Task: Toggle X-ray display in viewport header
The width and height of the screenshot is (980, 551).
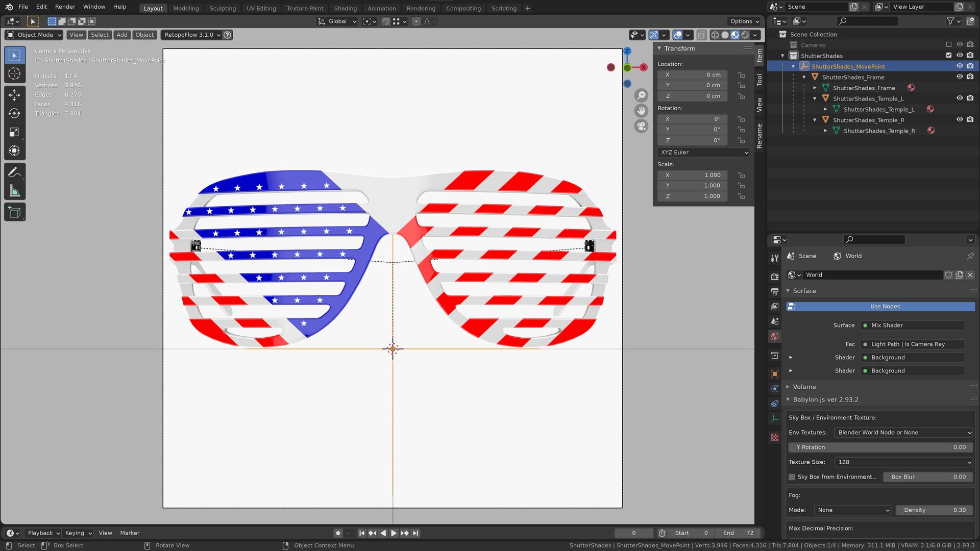Action: coord(701,35)
